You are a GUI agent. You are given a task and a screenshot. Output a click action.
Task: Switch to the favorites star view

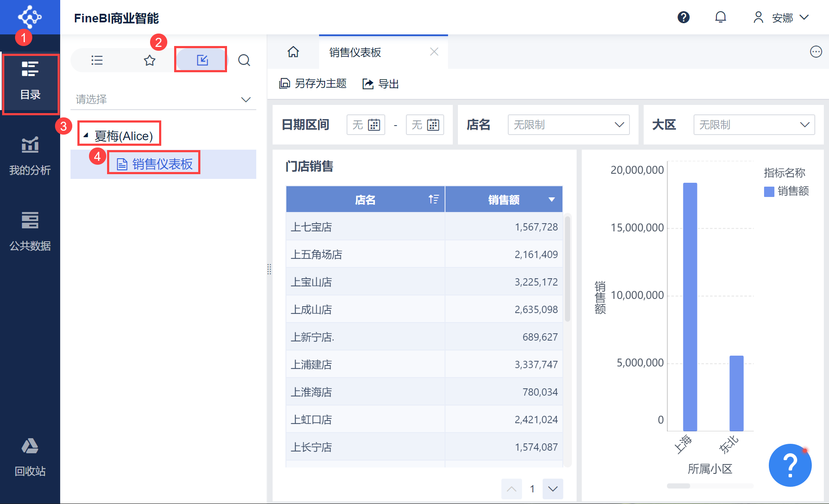pos(149,60)
